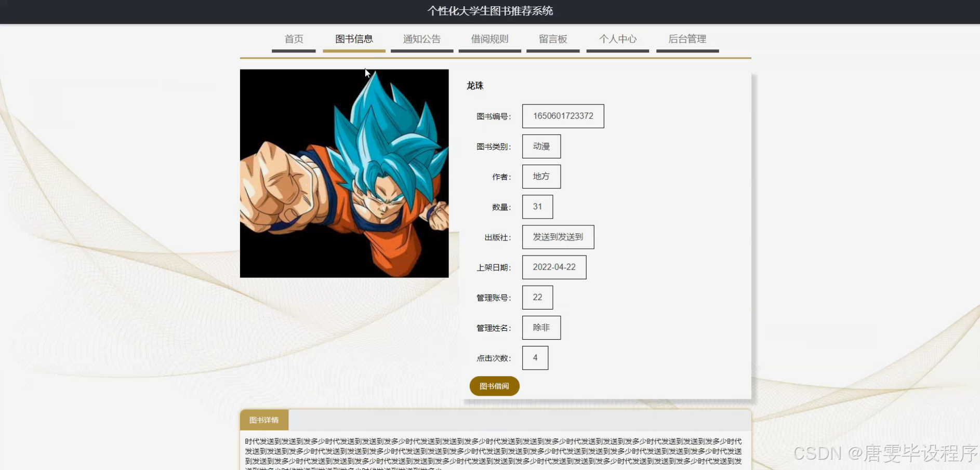Click the 管理账号 value 22

537,298
